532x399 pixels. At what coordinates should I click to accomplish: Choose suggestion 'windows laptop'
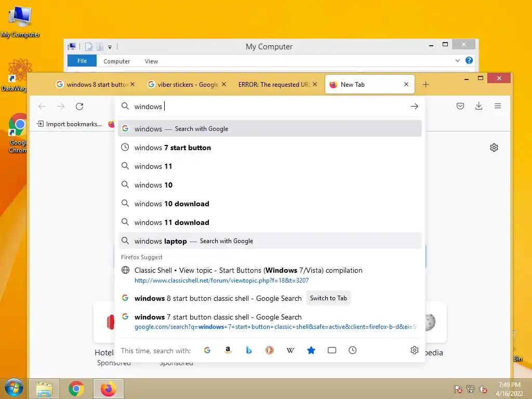(x=270, y=241)
